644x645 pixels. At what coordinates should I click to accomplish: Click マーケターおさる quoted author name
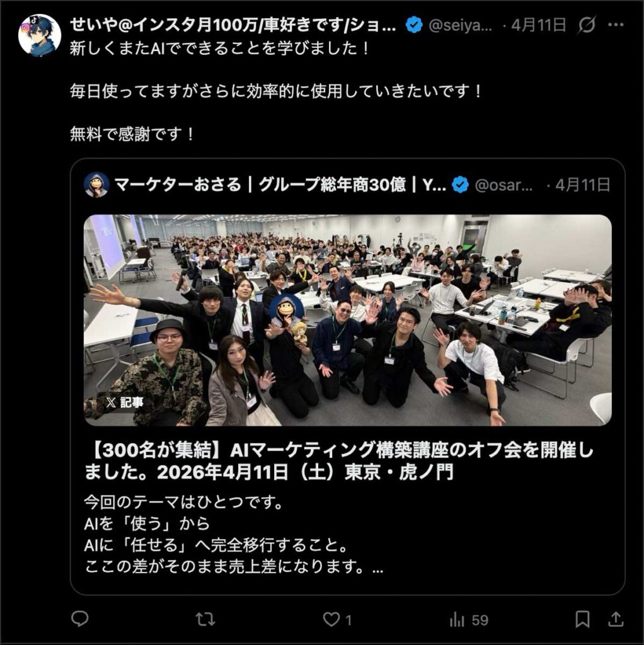click(280, 185)
